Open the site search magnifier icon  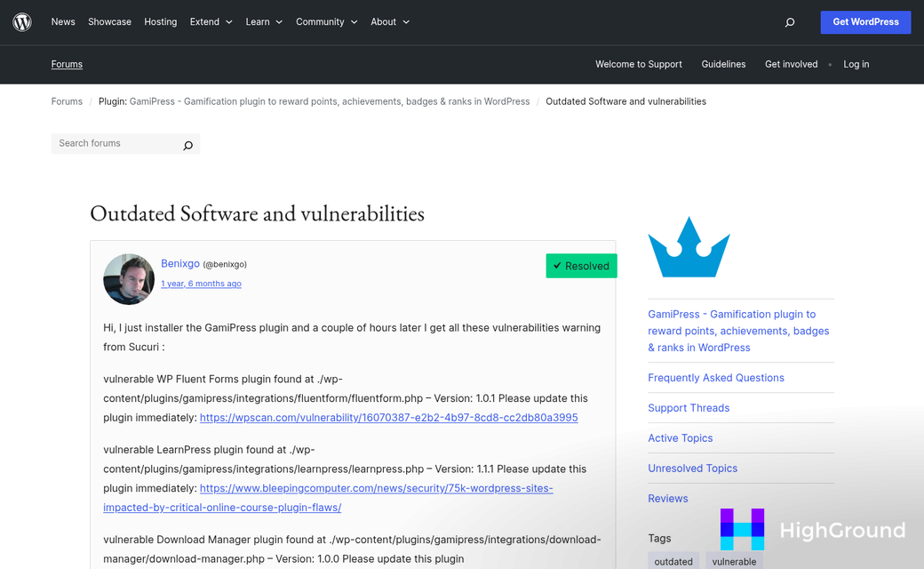click(789, 22)
